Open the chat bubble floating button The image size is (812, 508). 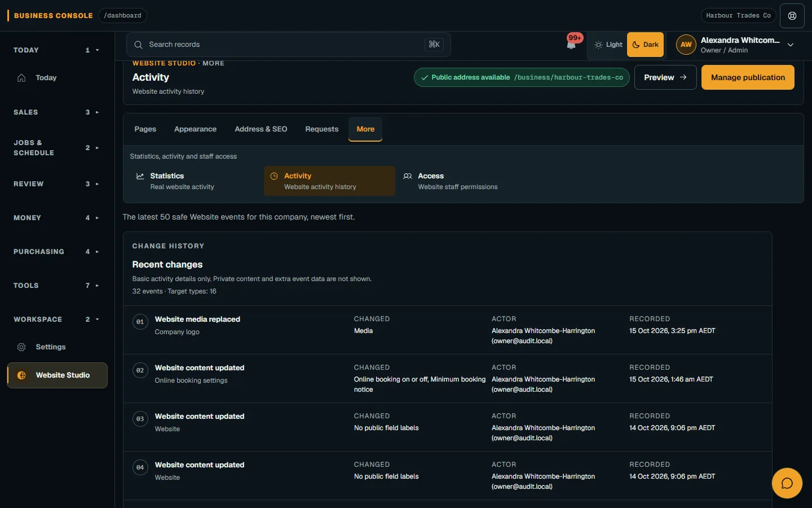tap(787, 483)
